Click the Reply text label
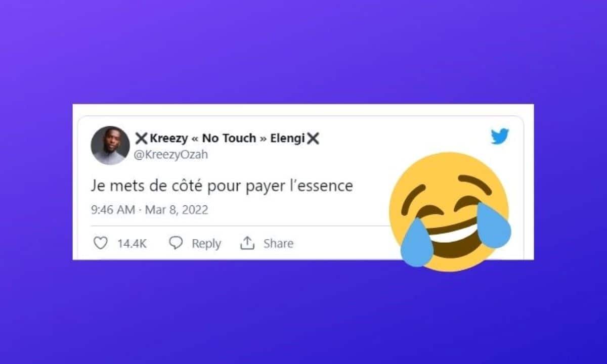Image resolution: width=607 pixels, height=364 pixels. (x=206, y=244)
